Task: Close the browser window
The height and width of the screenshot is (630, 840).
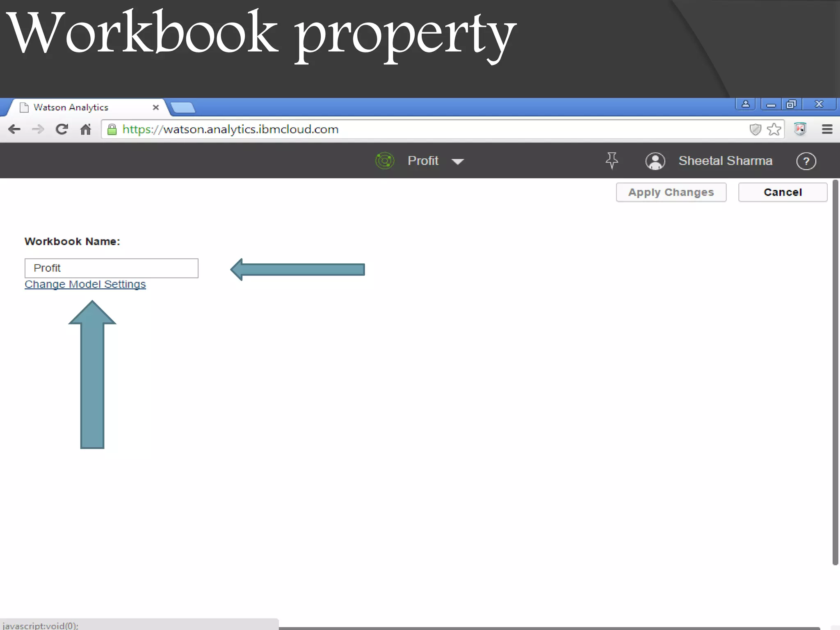Action: [819, 104]
